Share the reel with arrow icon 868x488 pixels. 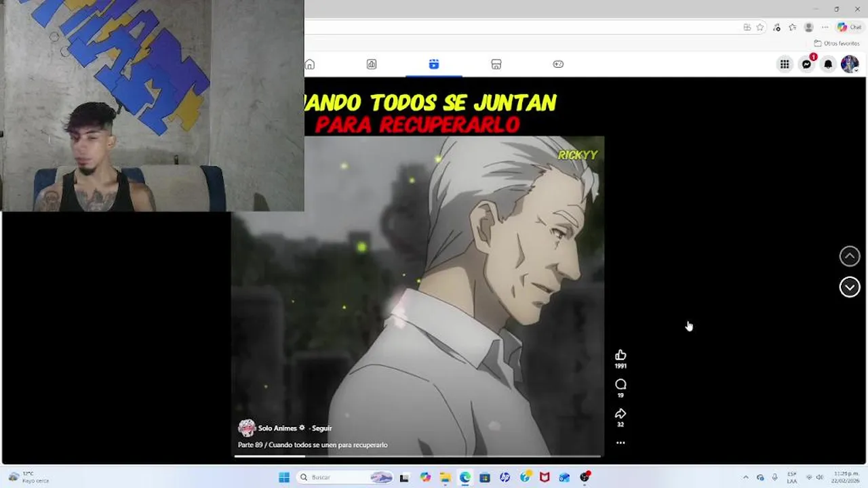620,413
